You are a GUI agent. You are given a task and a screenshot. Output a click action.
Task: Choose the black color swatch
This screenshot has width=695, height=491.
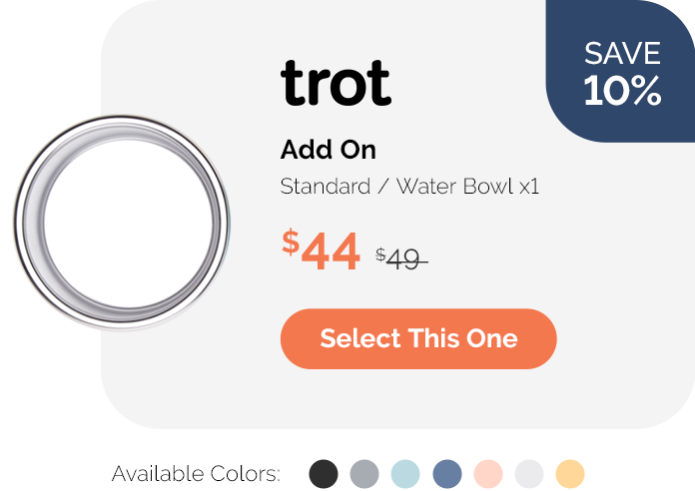point(324,474)
